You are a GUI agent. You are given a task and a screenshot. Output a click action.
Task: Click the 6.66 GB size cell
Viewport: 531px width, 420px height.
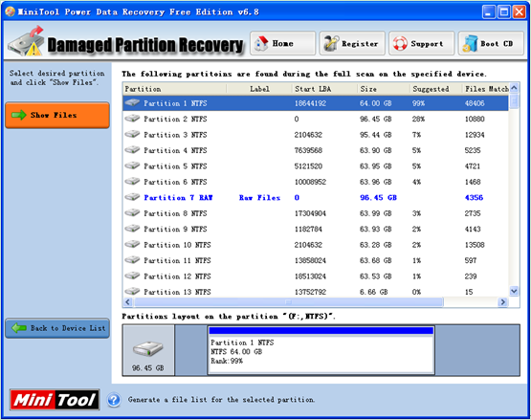click(x=373, y=292)
